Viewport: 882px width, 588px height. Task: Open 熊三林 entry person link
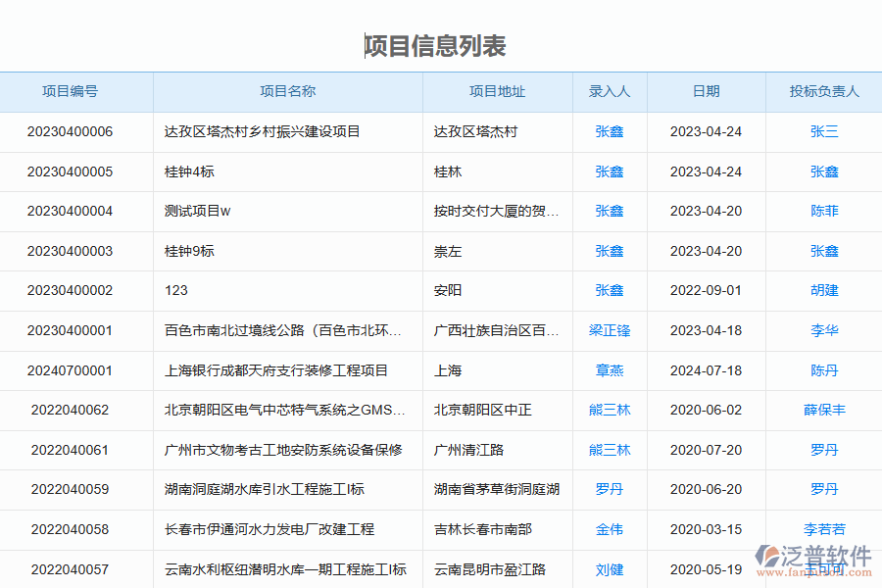(x=610, y=411)
